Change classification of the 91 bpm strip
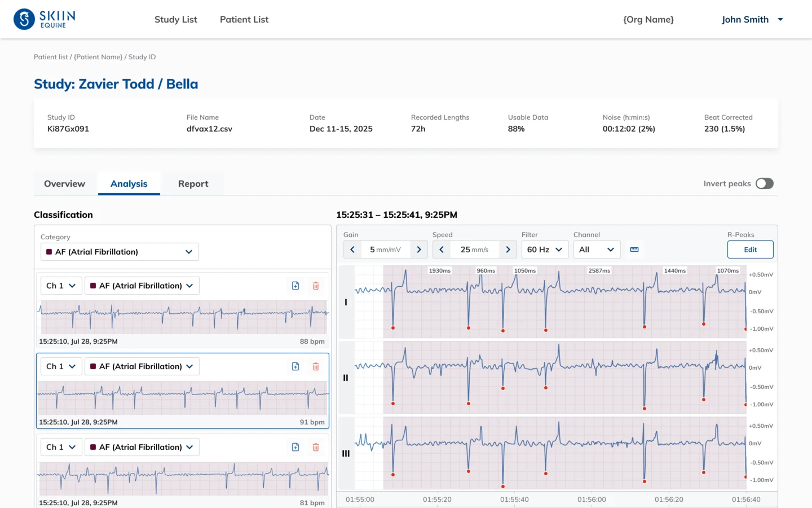 pyautogui.click(x=142, y=366)
